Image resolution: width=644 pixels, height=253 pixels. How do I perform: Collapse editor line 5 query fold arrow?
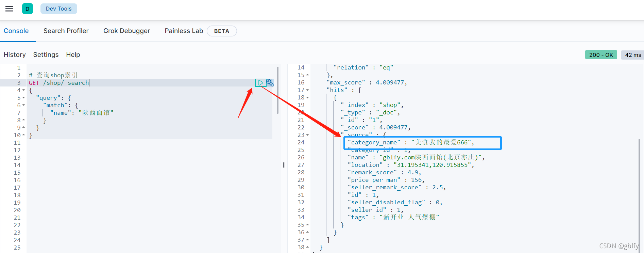click(x=23, y=98)
